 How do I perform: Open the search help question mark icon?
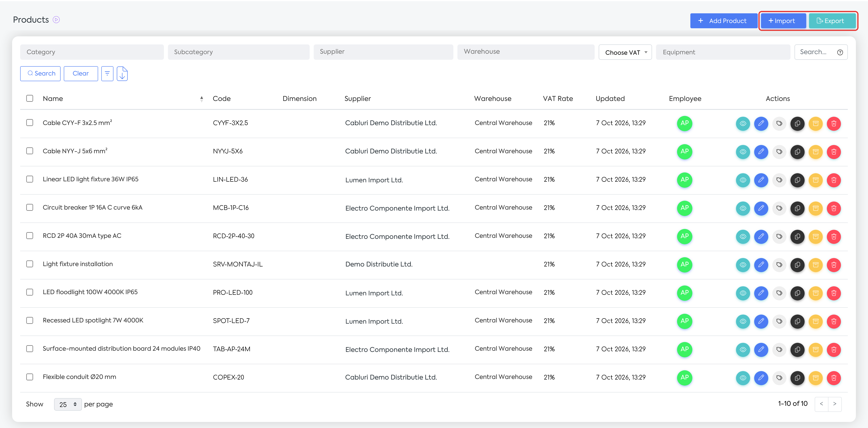[x=840, y=52]
